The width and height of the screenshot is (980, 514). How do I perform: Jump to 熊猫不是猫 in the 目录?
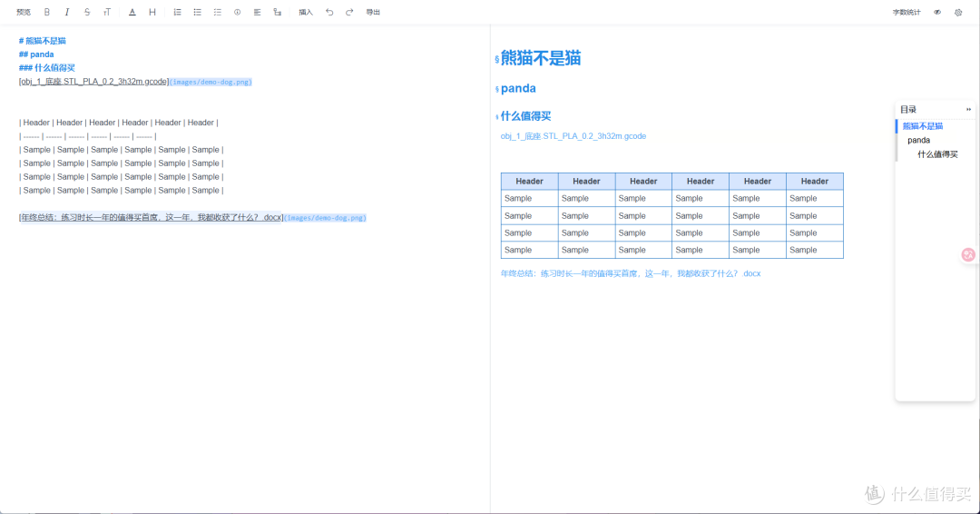923,126
